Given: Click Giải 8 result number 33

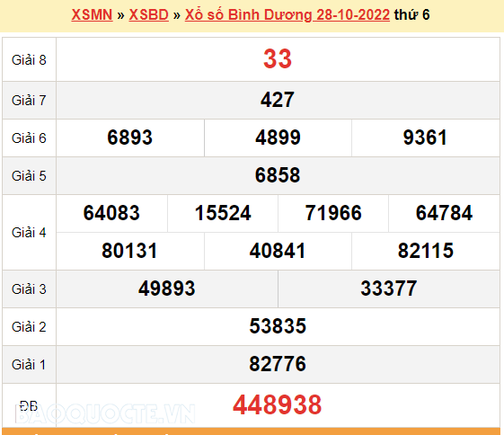Looking at the screenshot, I should click(x=278, y=58).
